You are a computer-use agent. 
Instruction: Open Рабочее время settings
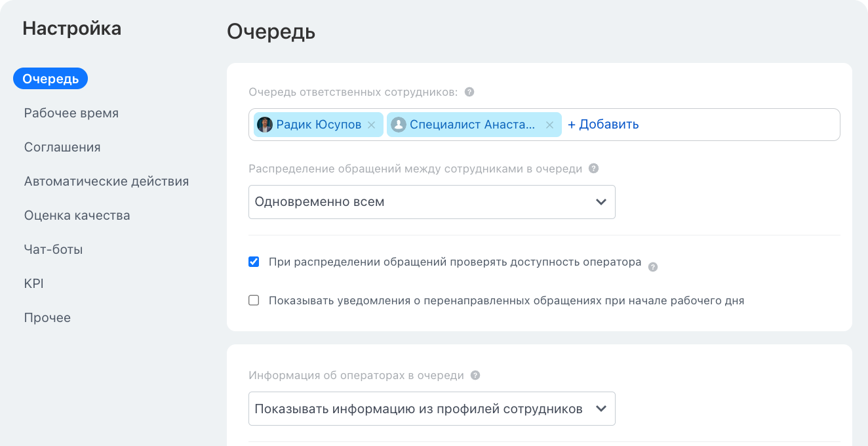point(71,113)
